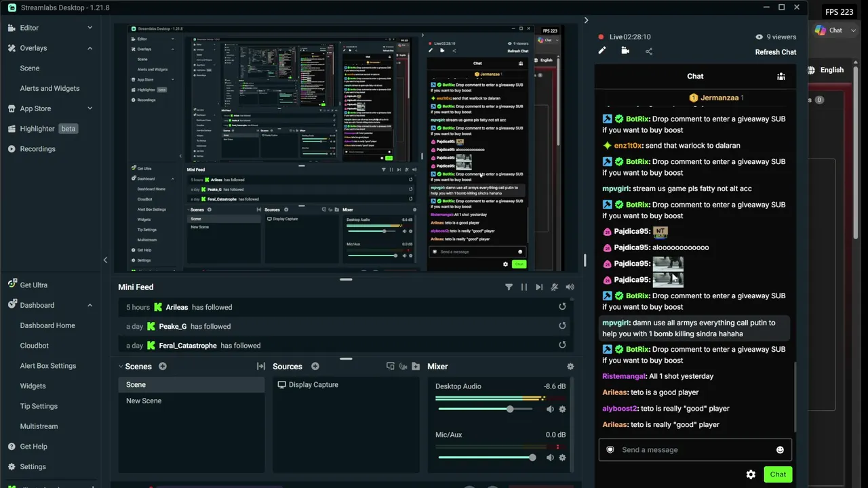Filter the Mini Feed events

509,287
